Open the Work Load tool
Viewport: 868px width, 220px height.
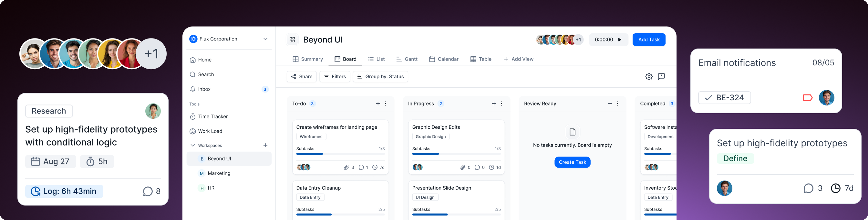coord(229,131)
